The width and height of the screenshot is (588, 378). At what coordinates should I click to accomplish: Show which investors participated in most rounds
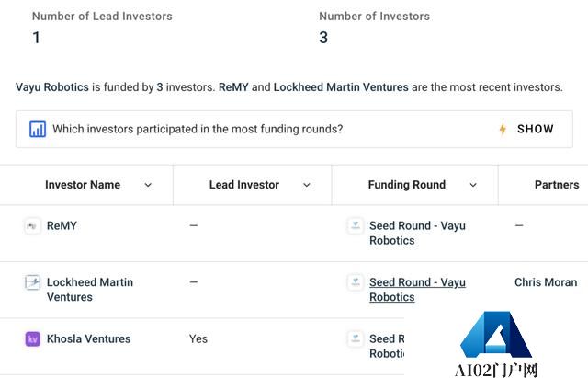click(x=535, y=129)
